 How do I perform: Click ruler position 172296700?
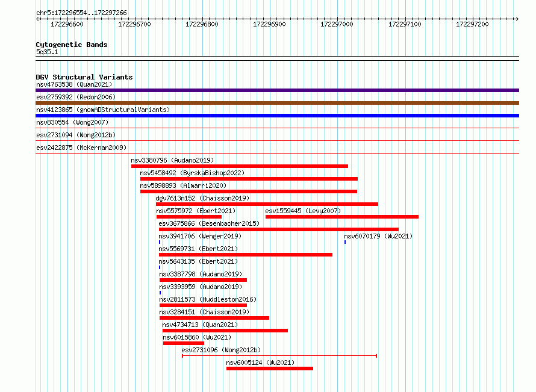tap(134, 24)
